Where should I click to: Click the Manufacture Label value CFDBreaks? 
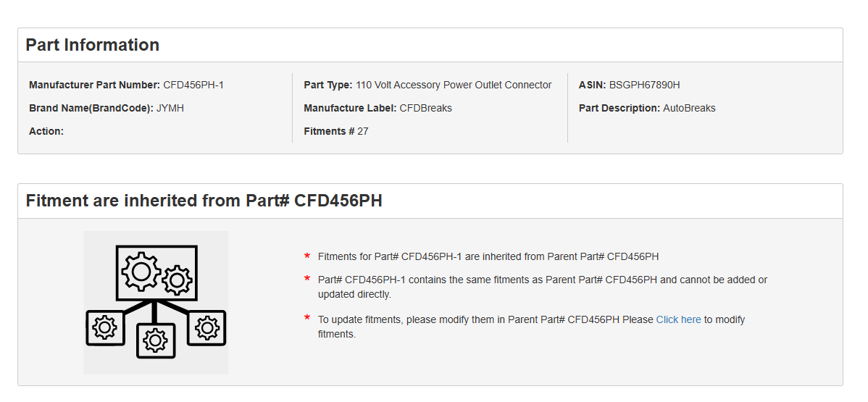click(426, 108)
